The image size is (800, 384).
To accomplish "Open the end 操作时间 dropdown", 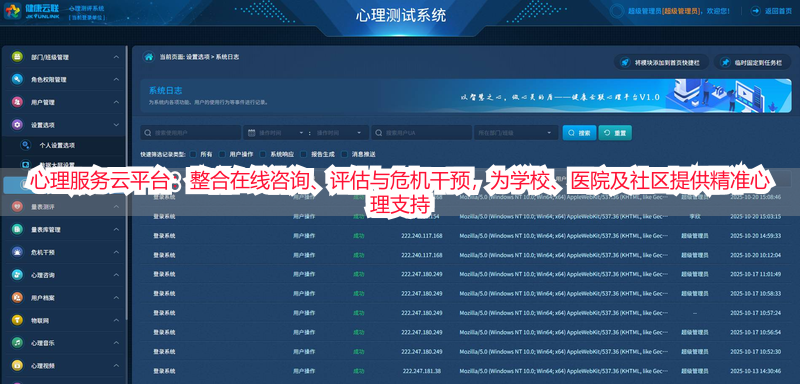I will point(359,133).
